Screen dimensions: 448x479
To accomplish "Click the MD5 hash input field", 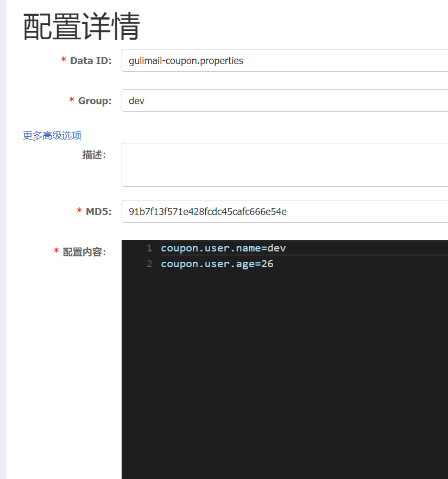I will pyautogui.click(x=285, y=211).
